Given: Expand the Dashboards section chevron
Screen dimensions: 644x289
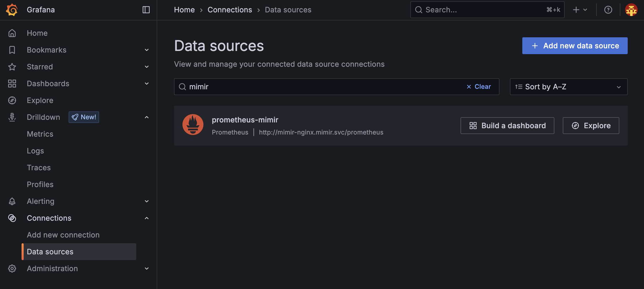Looking at the screenshot, I should 147,84.
